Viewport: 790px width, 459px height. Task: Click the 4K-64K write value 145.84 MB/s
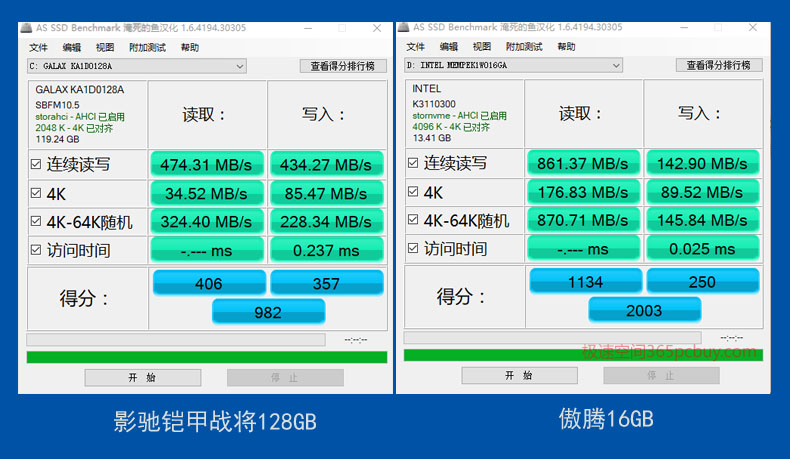pos(702,220)
